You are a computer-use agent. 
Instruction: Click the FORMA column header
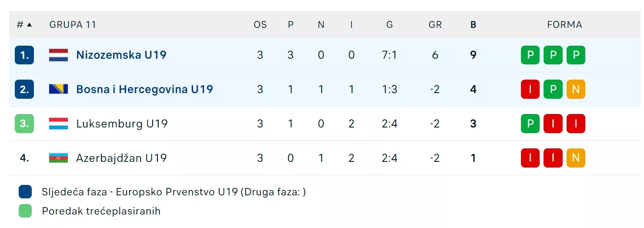pyautogui.click(x=564, y=25)
